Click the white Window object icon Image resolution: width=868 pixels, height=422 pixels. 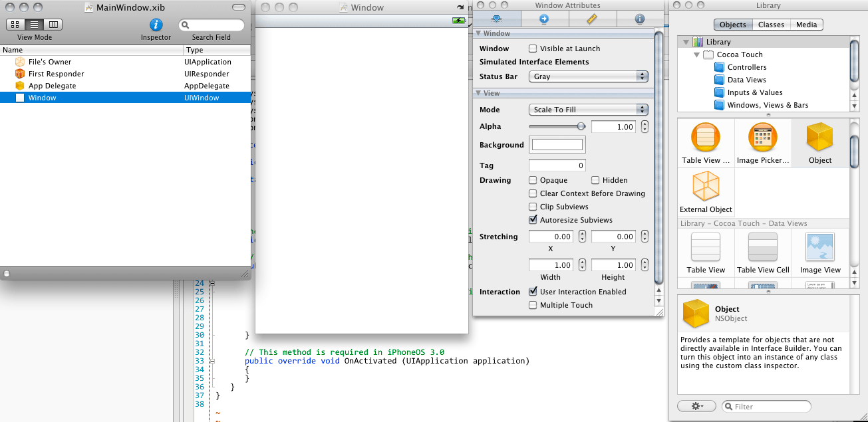(19, 98)
